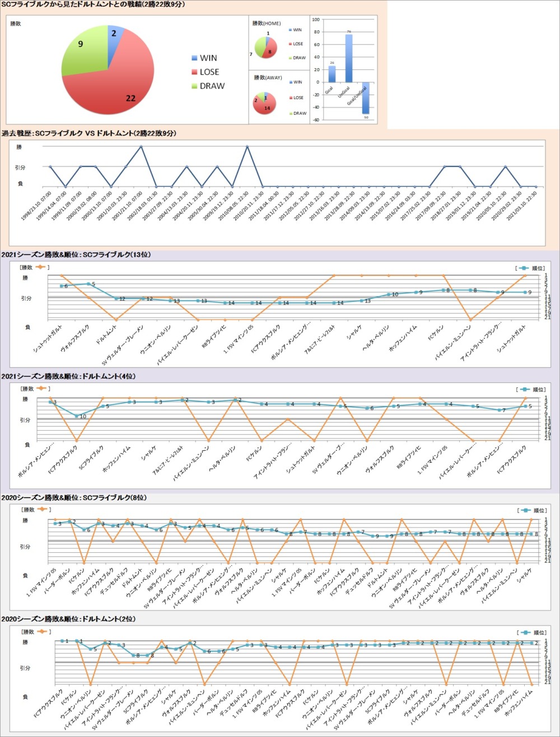Click the rank 10 point in 2021 ドルトムント chart
This screenshot has height=737, width=560.
coord(76,416)
